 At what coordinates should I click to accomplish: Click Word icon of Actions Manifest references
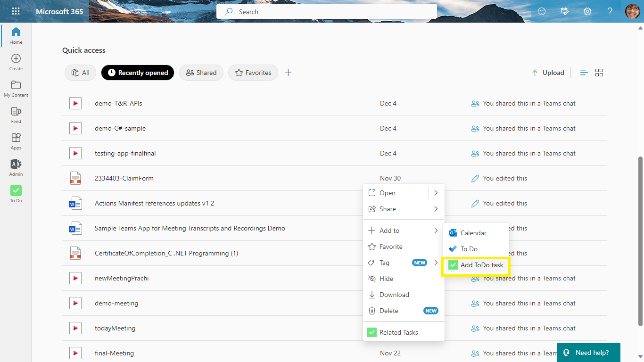tap(75, 203)
